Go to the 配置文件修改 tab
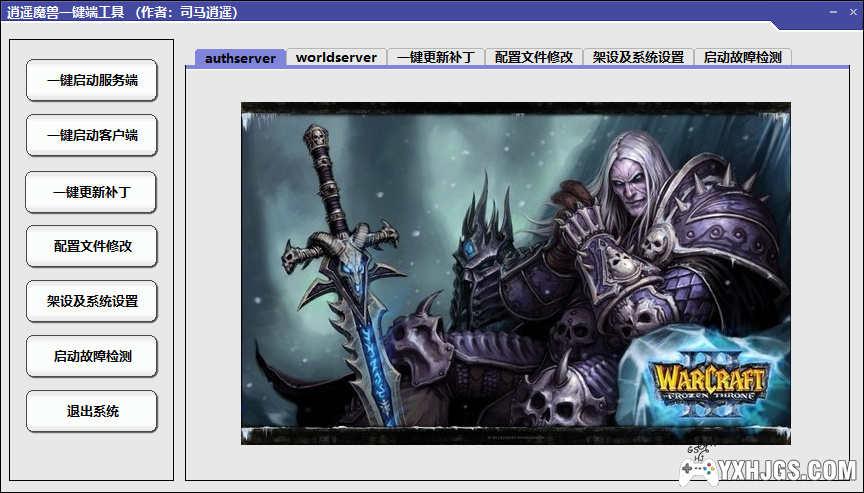Image resolution: width=864 pixels, height=493 pixels. point(534,58)
